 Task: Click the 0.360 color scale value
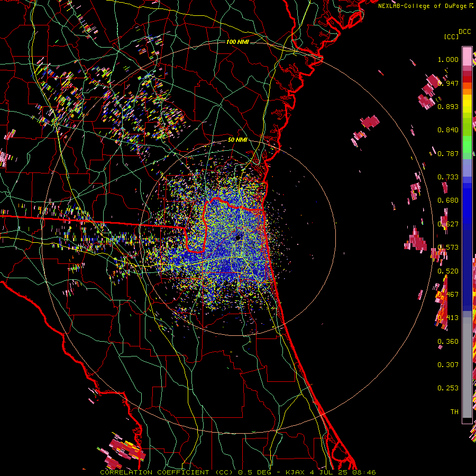click(x=448, y=342)
